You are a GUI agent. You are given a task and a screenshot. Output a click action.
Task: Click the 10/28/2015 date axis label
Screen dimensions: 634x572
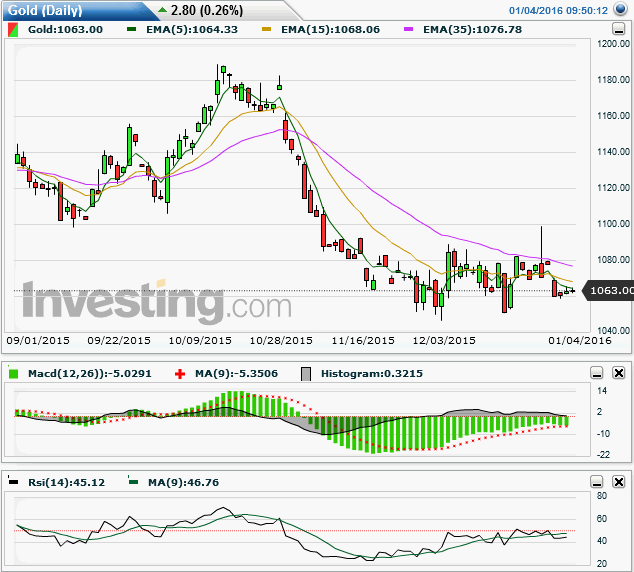click(281, 341)
